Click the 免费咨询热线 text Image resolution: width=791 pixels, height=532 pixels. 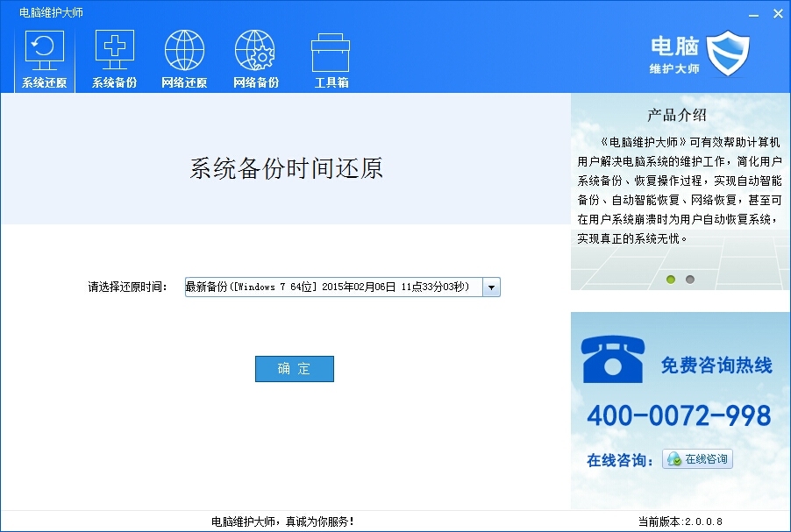point(716,365)
